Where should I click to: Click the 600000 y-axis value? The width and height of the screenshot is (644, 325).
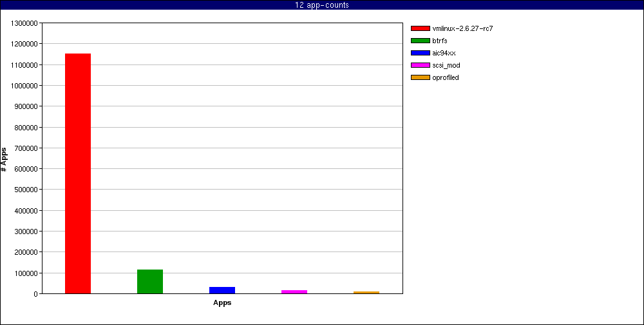tap(26, 169)
